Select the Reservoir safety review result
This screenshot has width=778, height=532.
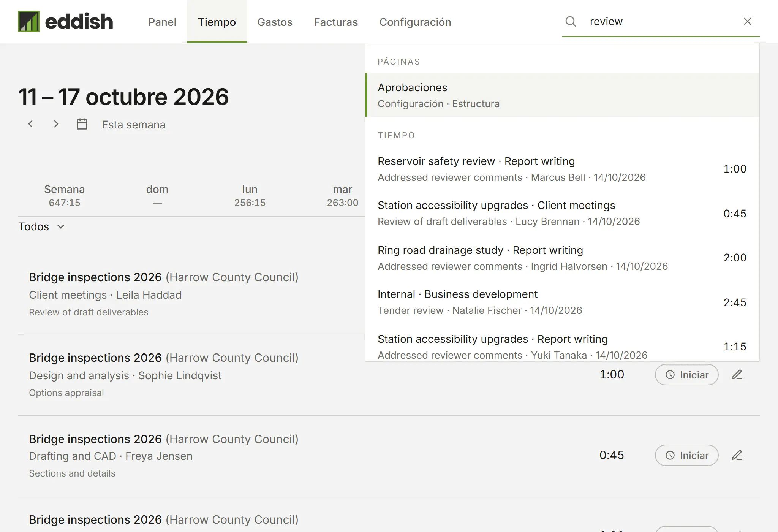click(562, 169)
